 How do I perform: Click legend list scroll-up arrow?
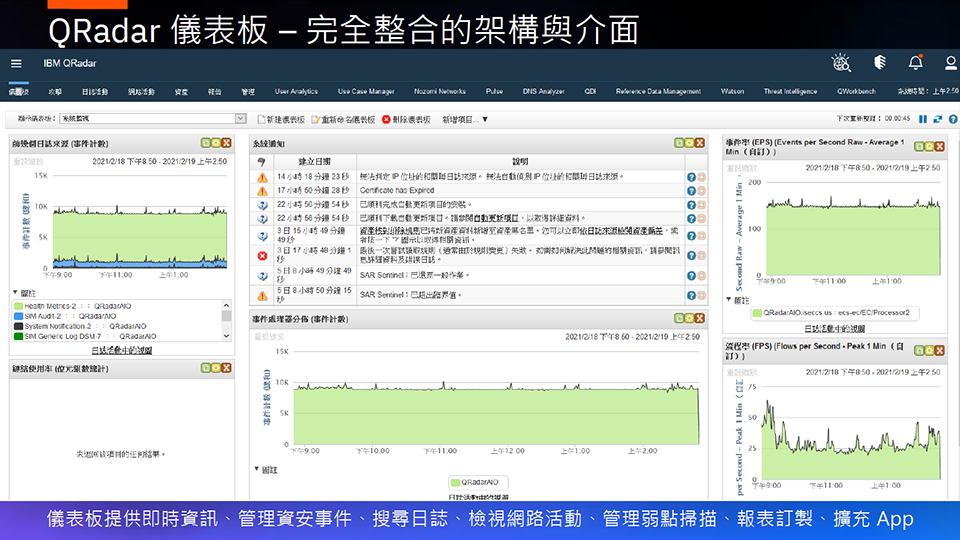pyautogui.click(x=227, y=305)
